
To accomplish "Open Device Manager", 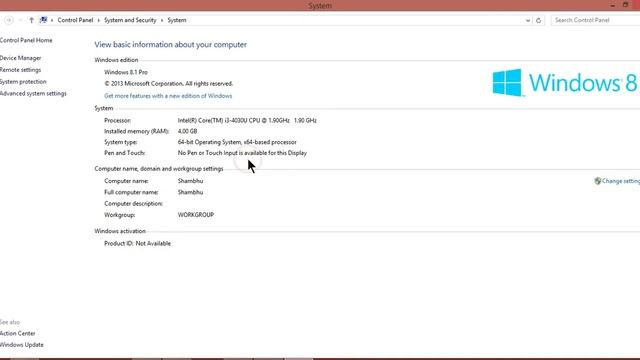I will click(20, 58).
